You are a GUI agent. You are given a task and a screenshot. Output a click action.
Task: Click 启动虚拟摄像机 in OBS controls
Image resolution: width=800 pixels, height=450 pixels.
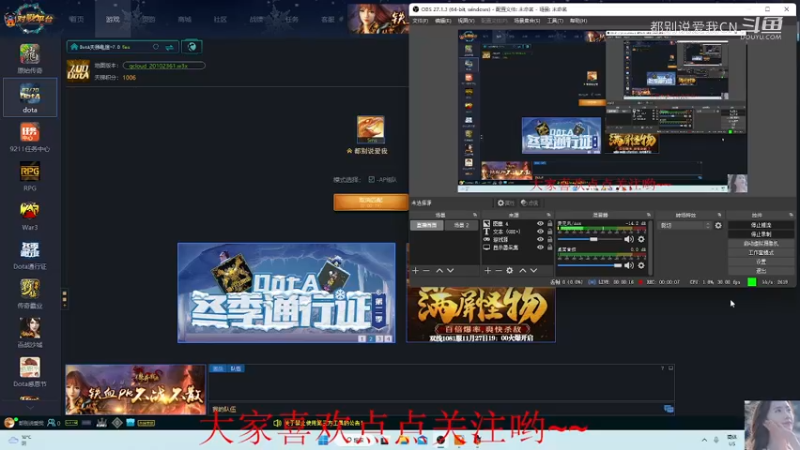(x=761, y=243)
